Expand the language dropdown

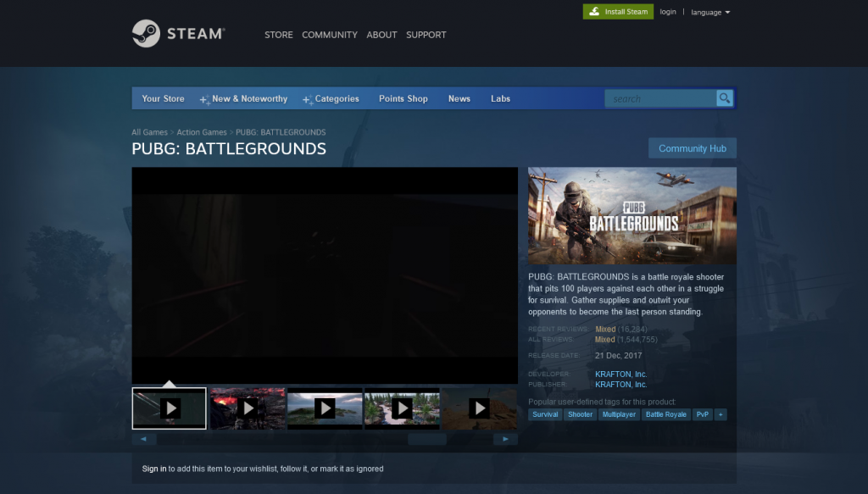click(x=710, y=12)
